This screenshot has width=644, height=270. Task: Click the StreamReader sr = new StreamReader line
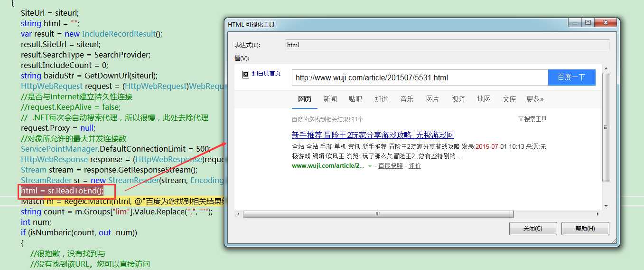pos(122,180)
